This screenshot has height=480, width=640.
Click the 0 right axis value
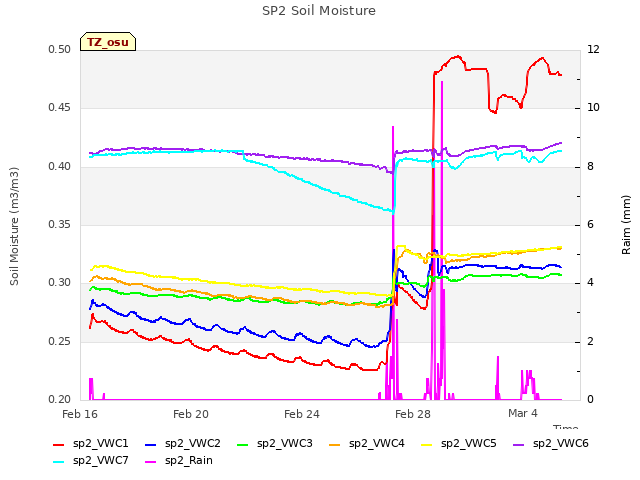click(x=591, y=400)
